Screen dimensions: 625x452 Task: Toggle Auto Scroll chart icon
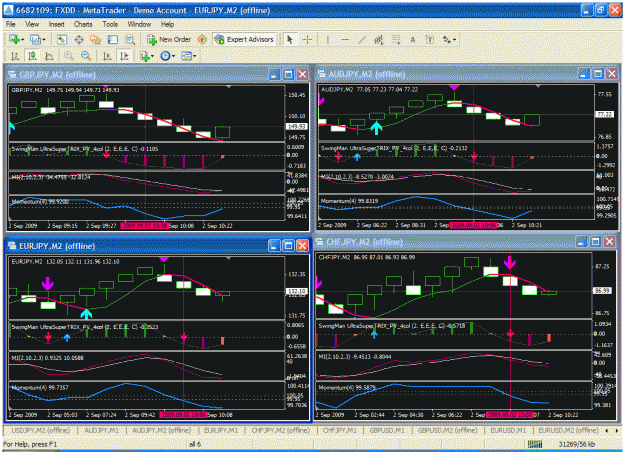tap(107, 56)
